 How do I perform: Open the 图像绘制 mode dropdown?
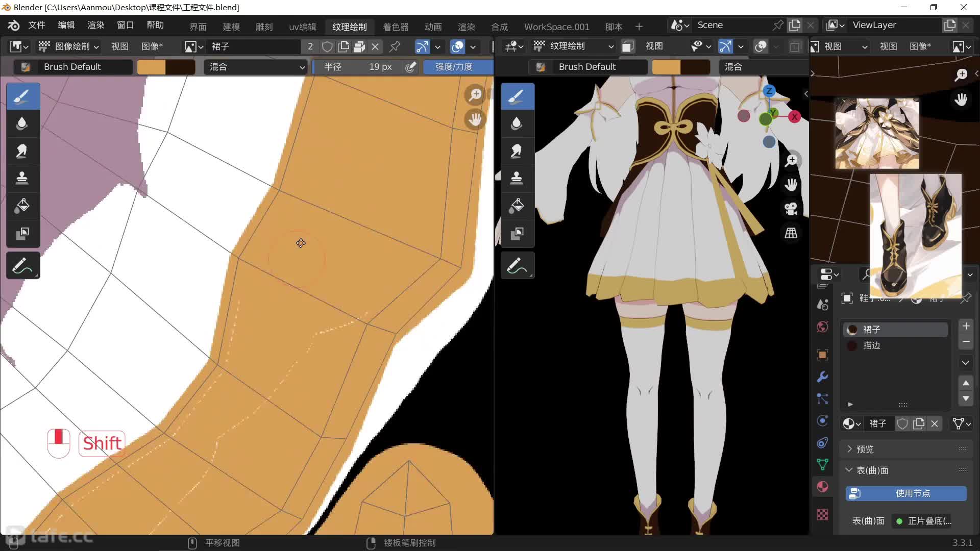68,46
